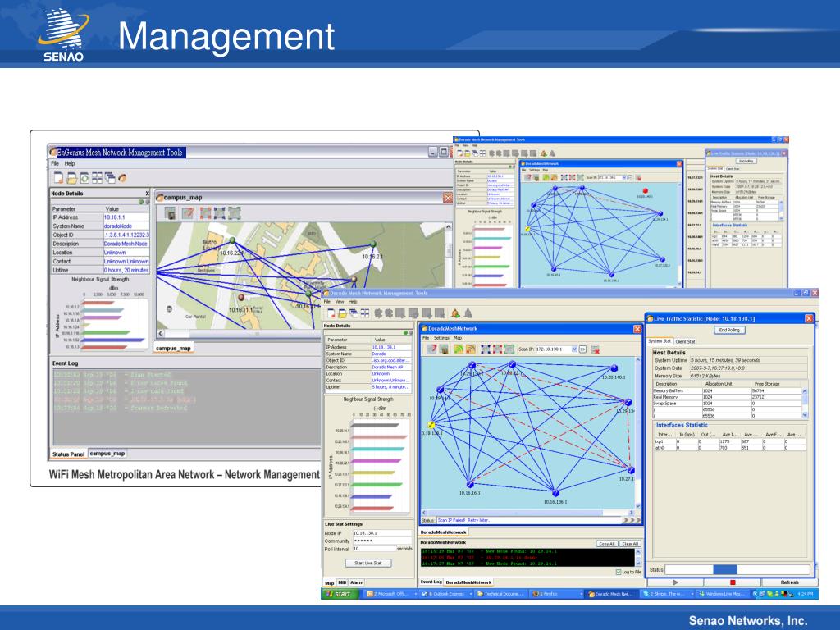Click the Scan IP text field
The image size is (840, 630).
pos(554,349)
